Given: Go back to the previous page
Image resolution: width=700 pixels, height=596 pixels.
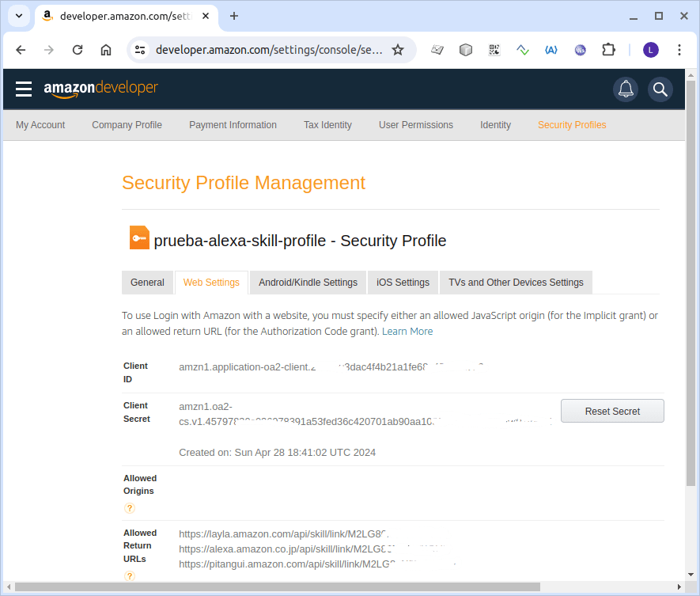Looking at the screenshot, I should pyautogui.click(x=21, y=50).
